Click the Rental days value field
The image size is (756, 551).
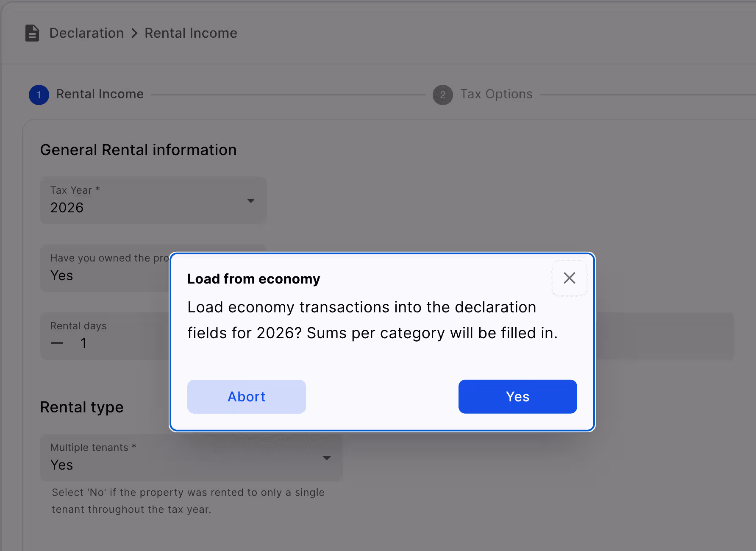point(84,343)
